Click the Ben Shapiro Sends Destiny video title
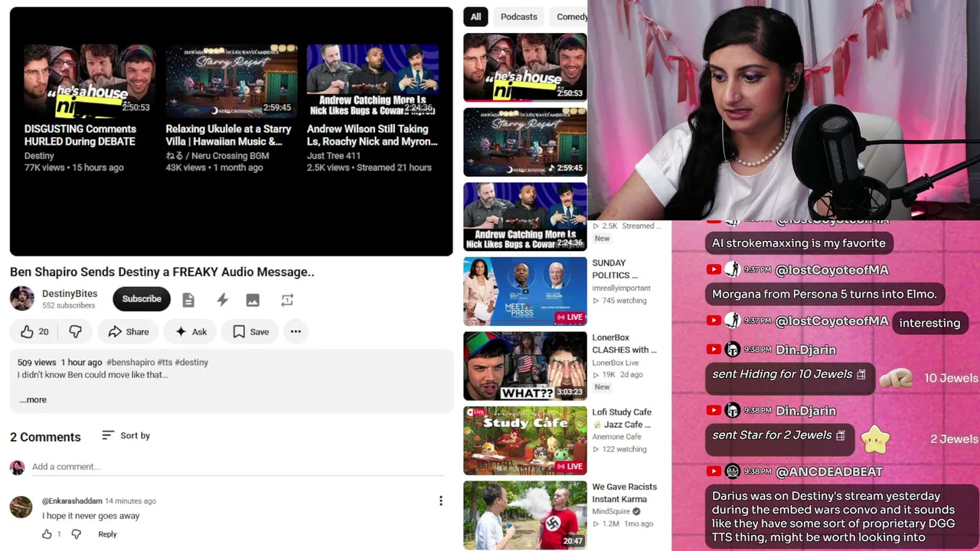The image size is (980, 551). [x=162, y=272]
